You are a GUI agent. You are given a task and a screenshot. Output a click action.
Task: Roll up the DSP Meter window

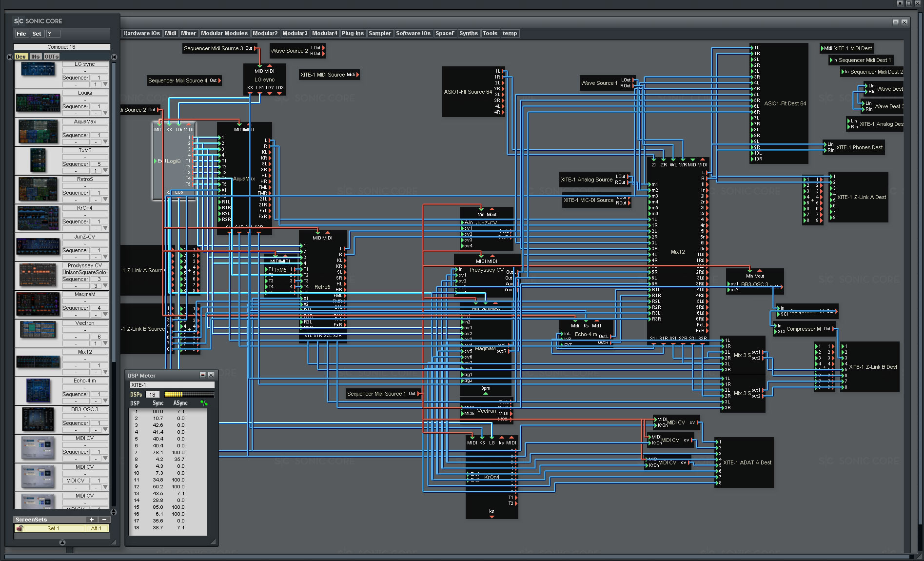click(x=202, y=375)
